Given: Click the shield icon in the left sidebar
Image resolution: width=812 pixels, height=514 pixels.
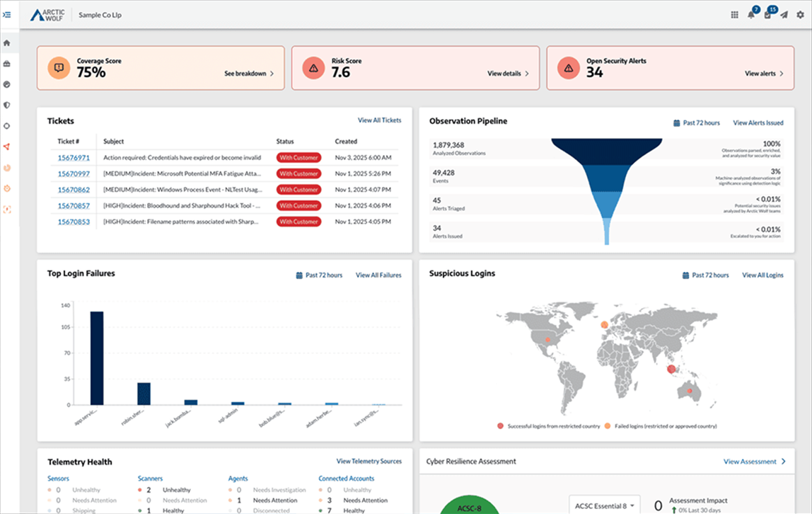Looking at the screenshot, I should (x=7, y=105).
